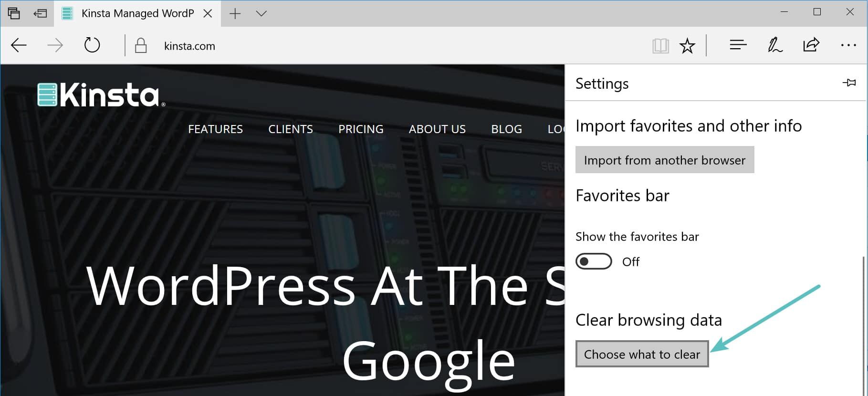
Task: Open the PRICING menu on Kinsta site
Action: 361,129
